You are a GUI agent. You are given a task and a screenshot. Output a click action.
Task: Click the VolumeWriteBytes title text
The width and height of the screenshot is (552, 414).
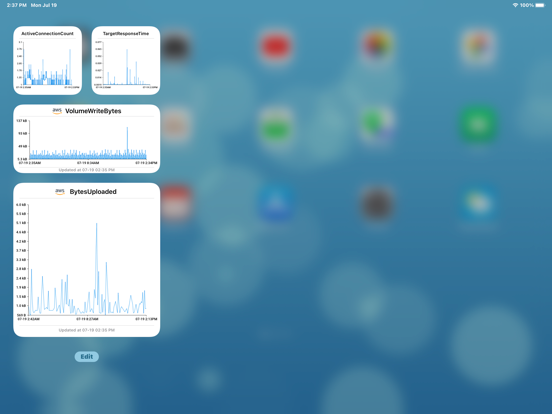tap(93, 111)
